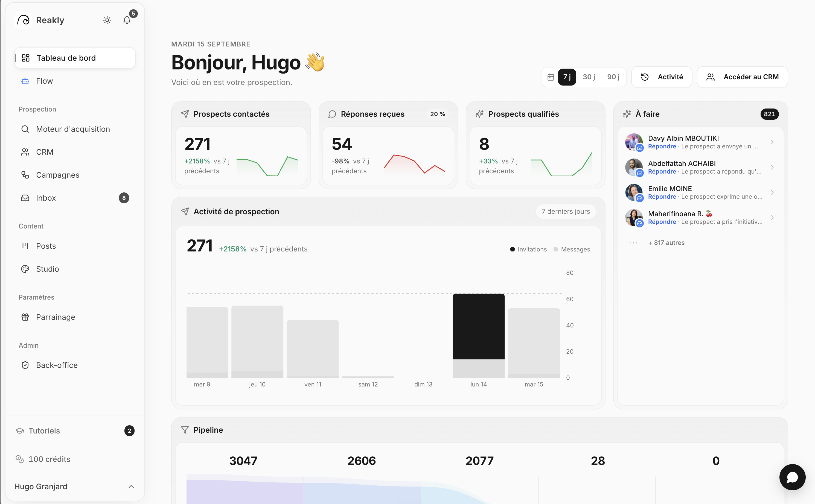Screen dimensions: 815x504
Task: Click the Prospects contactés paper plane icon
Action: pos(185,114)
